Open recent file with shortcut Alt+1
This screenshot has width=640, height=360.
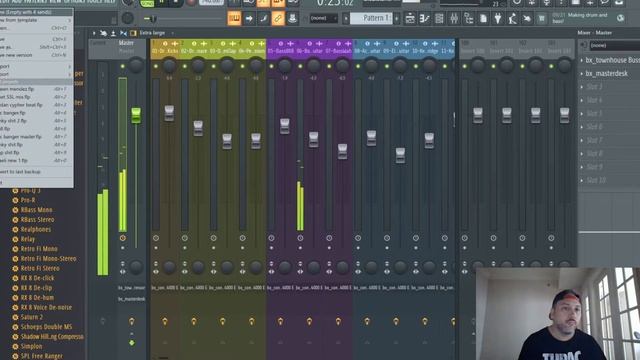(36, 89)
